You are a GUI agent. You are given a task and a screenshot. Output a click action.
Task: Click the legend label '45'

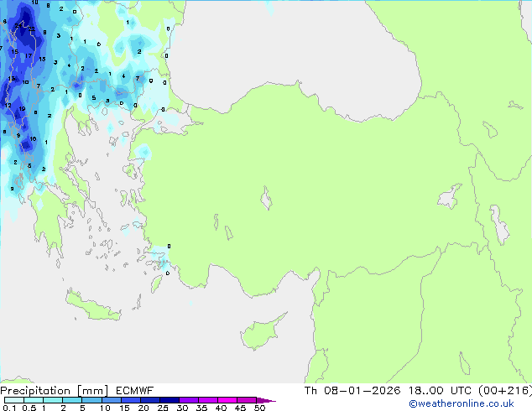pos(240,408)
